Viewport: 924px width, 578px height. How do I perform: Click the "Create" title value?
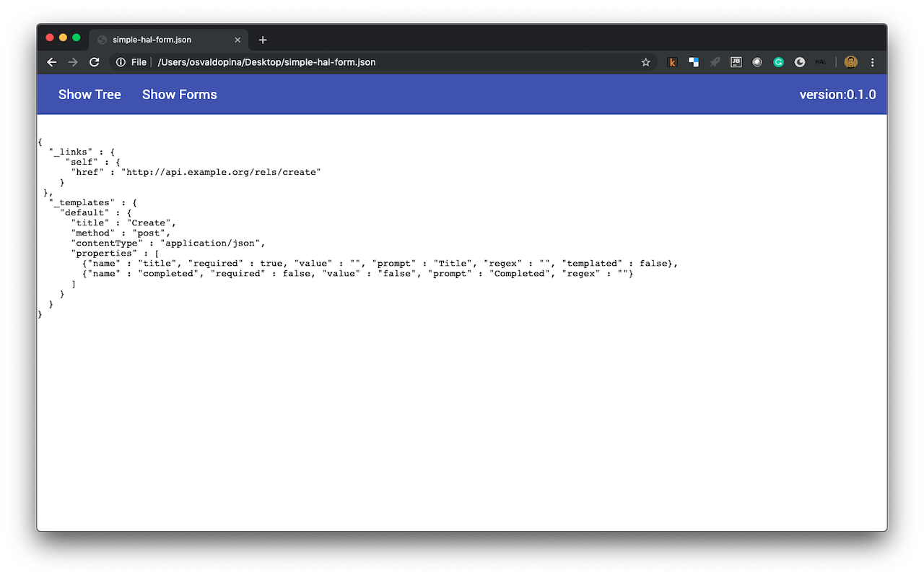149,223
